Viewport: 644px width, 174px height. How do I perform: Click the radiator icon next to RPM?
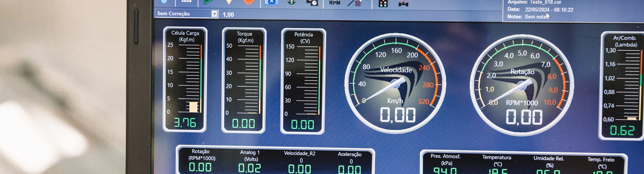click(356, 3)
